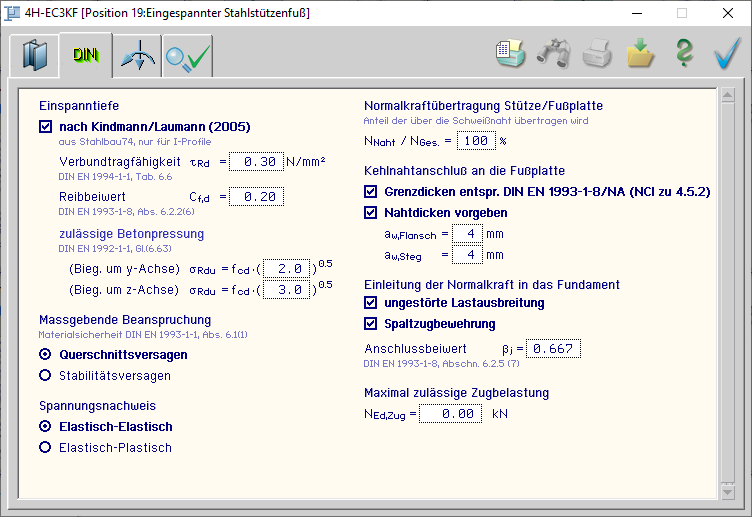Select the Stabilitätsversagen radio option
Viewport: 752px width, 517px height.
tap(45, 376)
